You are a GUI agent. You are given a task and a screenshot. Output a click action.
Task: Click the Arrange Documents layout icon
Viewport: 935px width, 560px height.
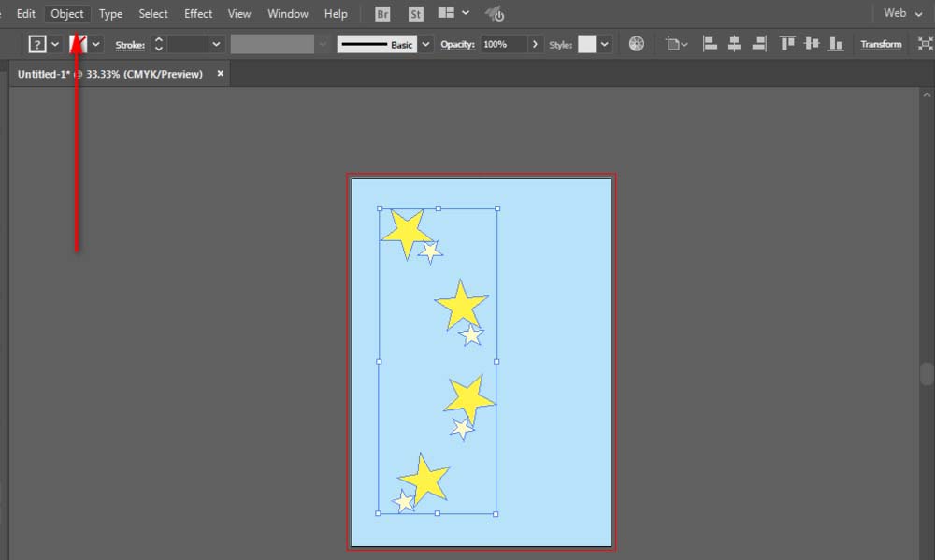coord(446,12)
